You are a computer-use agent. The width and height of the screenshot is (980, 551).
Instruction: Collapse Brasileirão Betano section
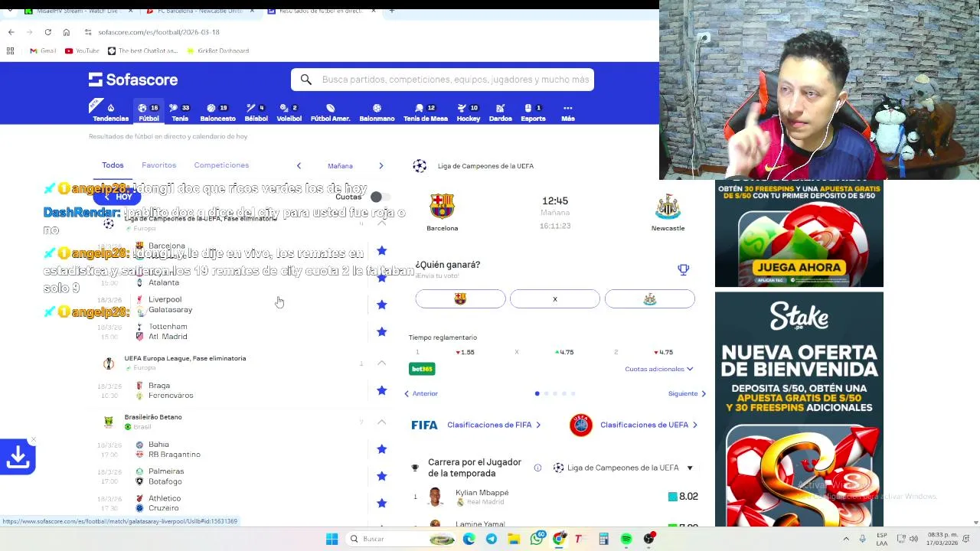click(381, 422)
